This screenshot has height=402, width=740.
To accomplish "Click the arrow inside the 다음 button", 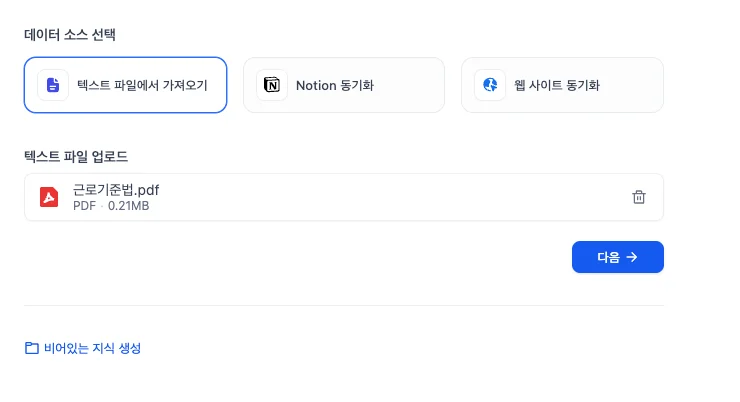I will click(632, 257).
